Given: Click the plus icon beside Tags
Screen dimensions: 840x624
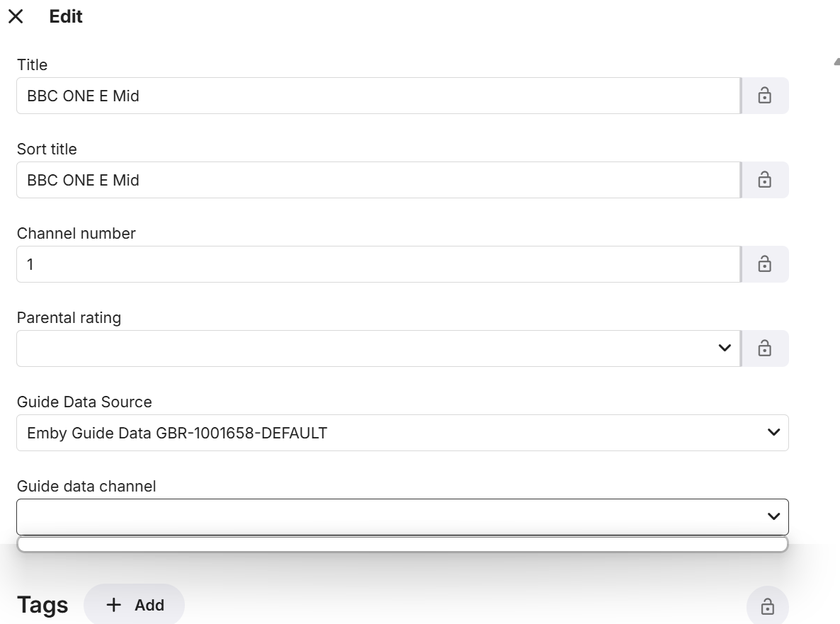Looking at the screenshot, I should click(113, 605).
